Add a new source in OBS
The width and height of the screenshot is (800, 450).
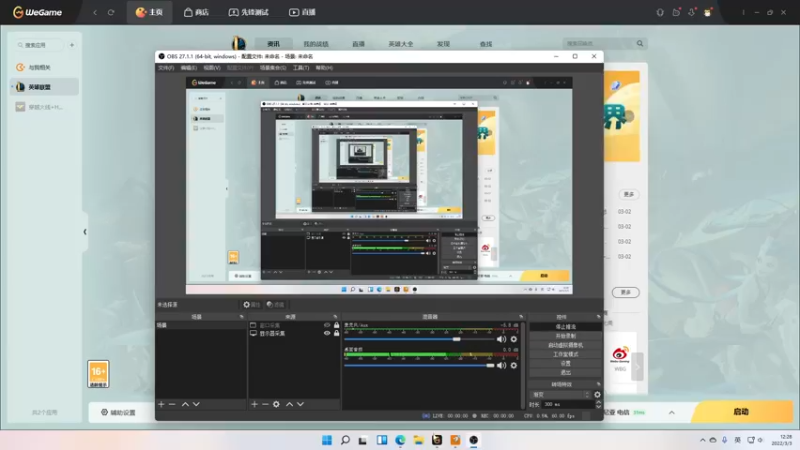254,404
